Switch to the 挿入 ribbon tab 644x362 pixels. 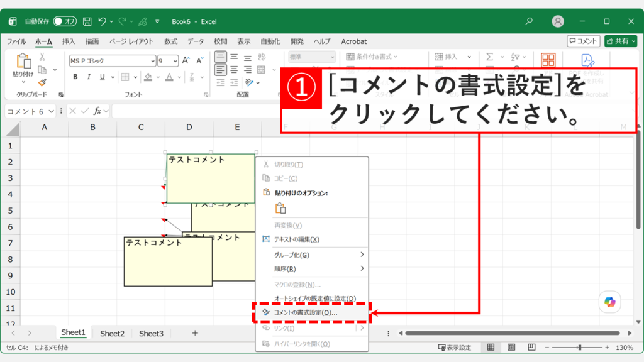click(x=69, y=41)
